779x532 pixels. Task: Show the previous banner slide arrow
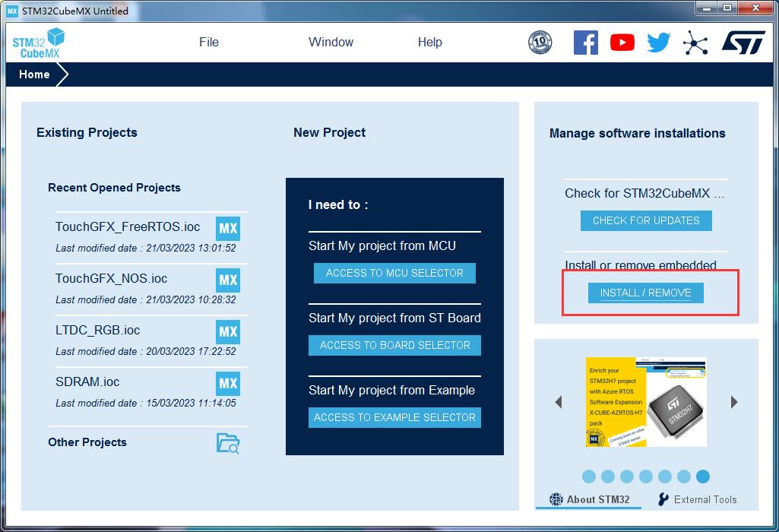point(559,402)
